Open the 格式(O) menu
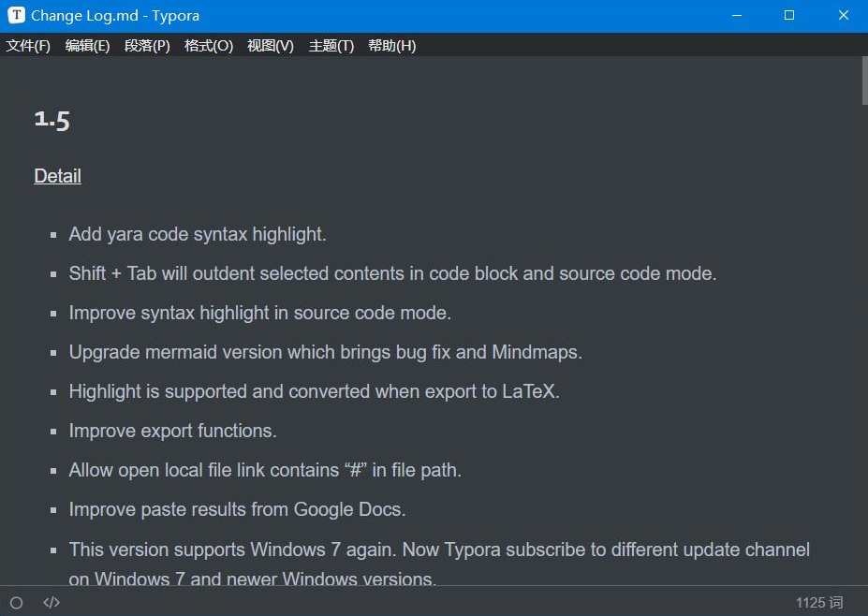This screenshot has height=616, width=868. [208, 45]
